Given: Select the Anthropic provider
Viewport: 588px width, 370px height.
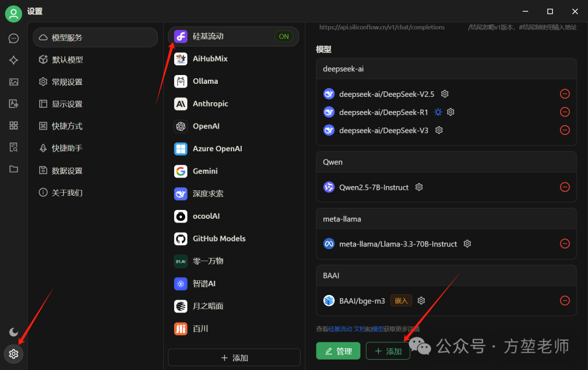Looking at the screenshot, I should tap(234, 104).
